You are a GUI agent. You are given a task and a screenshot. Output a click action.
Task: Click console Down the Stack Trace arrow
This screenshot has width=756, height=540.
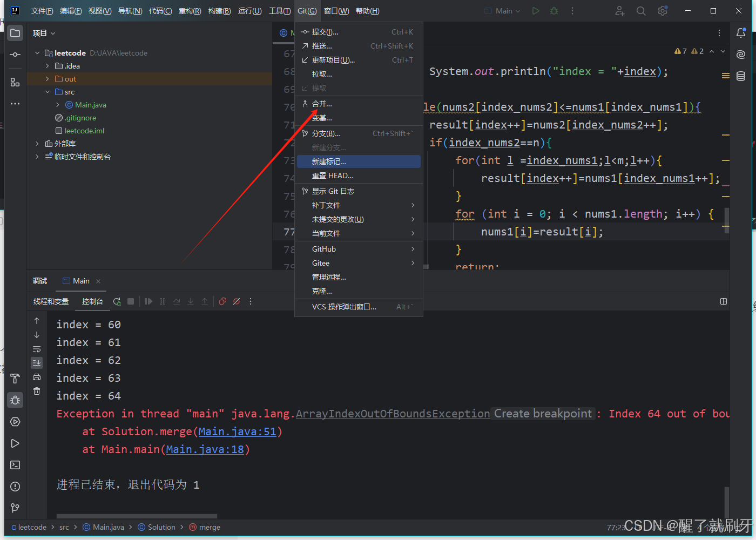(x=37, y=335)
